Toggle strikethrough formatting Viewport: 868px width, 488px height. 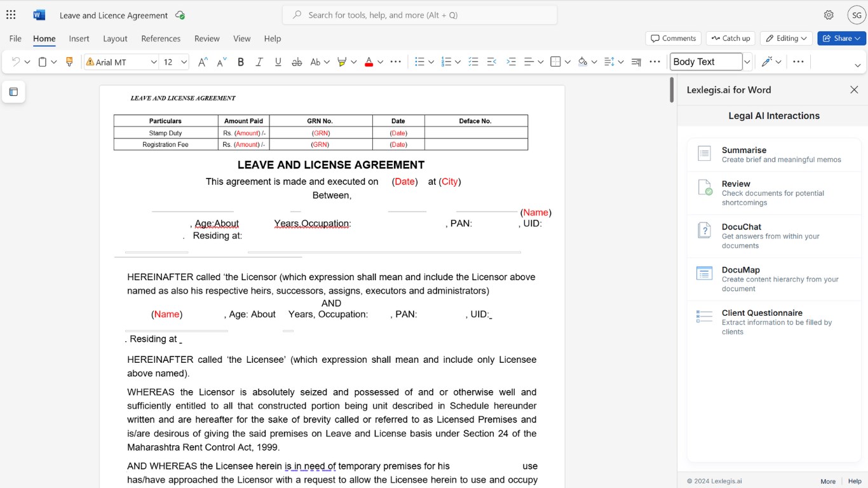(x=297, y=62)
